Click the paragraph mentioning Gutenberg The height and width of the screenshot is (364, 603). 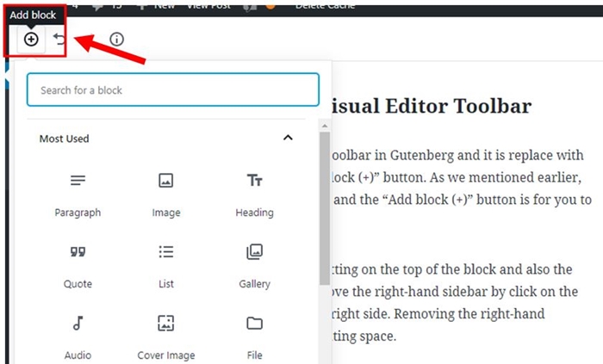[462, 177]
